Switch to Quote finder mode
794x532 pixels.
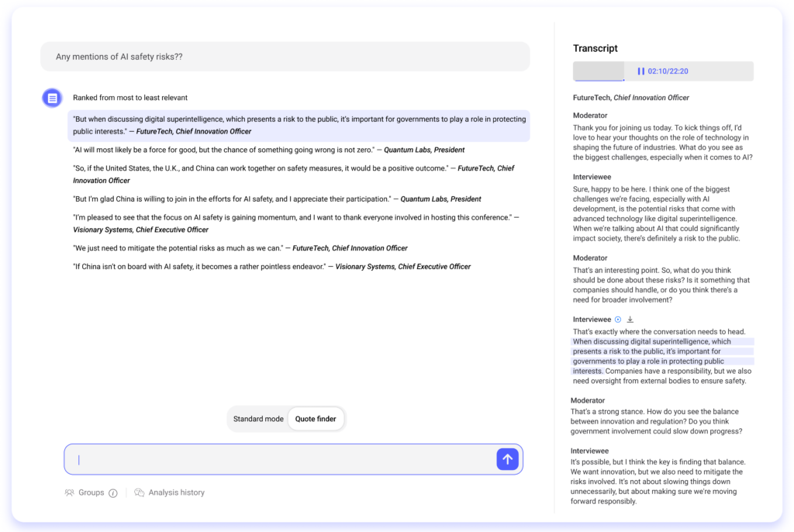[316, 418]
